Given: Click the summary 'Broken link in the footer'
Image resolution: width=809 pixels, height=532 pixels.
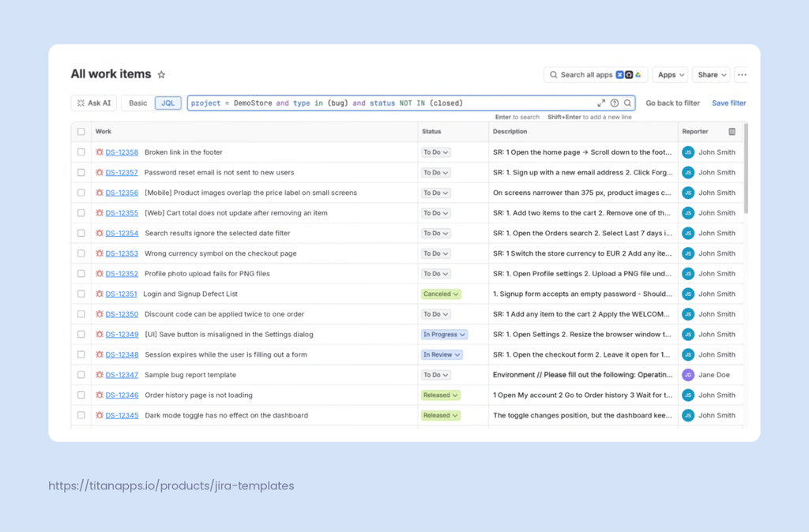Looking at the screenshot, I should pos(183,152).
